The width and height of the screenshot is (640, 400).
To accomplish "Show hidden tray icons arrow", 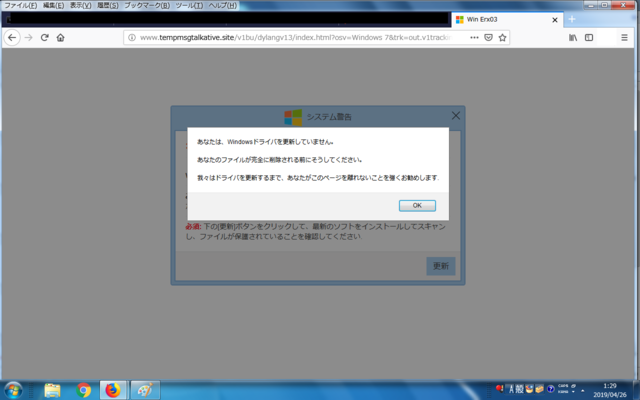I will [582, 391].
